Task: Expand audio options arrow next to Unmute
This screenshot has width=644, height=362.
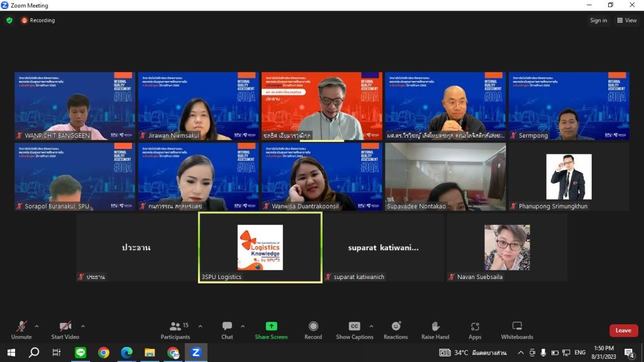Action: [x=36, y=327]
